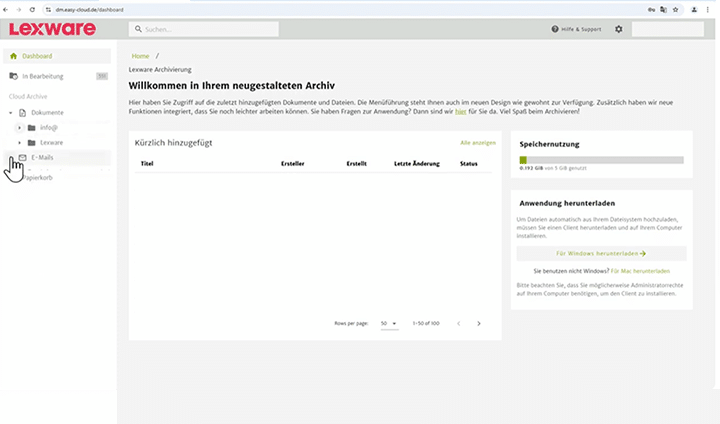Select Dashboard in the sidebar menu
Image resolution: width=720 pixels, height=424 pixels.
point(37,56)
